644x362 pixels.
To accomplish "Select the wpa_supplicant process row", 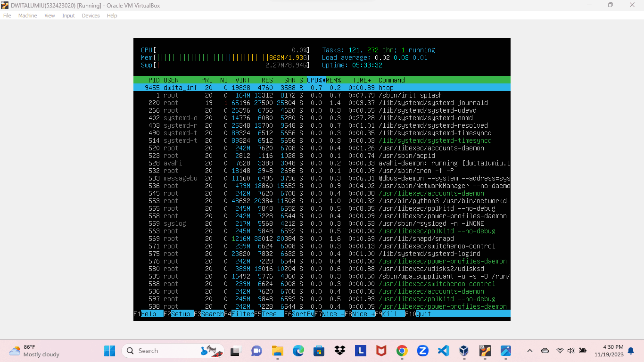I will (322, 276).
